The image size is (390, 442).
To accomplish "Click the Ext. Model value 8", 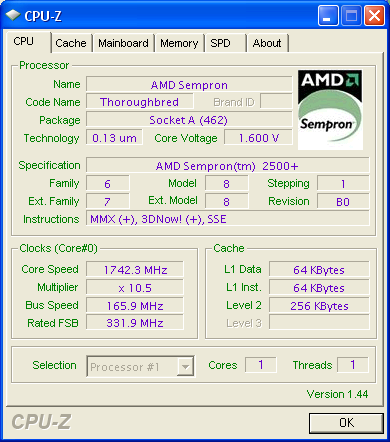I will tap(227, 201).
